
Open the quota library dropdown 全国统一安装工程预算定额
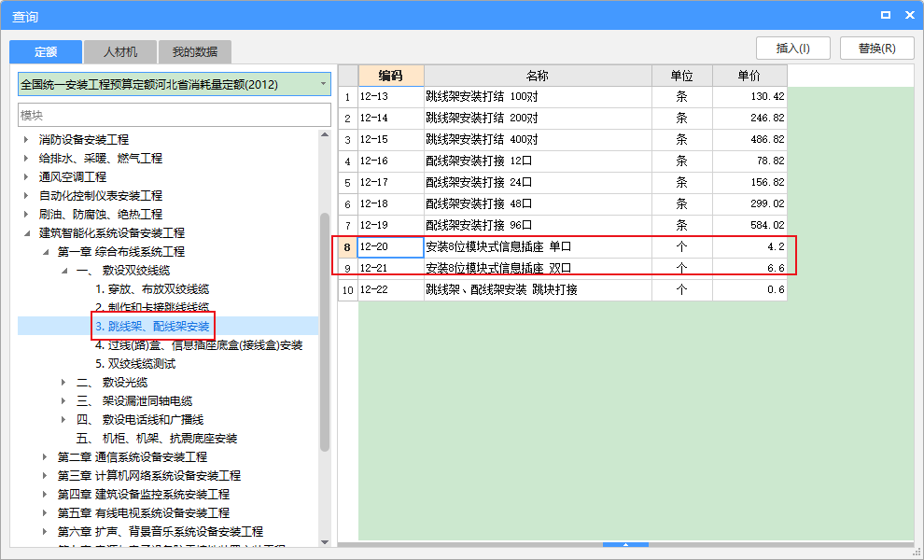[175, 84]
